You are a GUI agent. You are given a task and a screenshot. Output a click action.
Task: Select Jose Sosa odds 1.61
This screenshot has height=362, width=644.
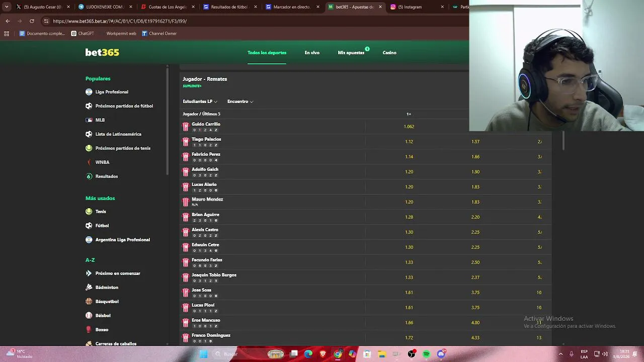coord(409,293)
